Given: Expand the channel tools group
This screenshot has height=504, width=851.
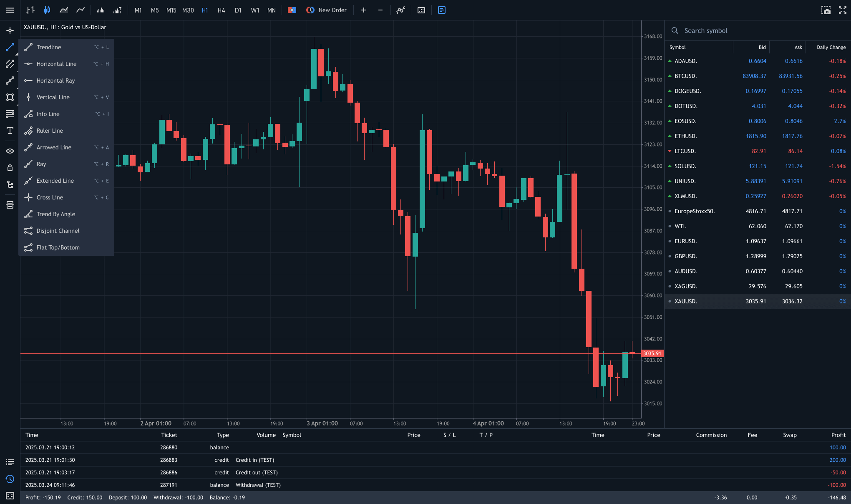Looking at the screenshot, I should (x=10, y=64).
